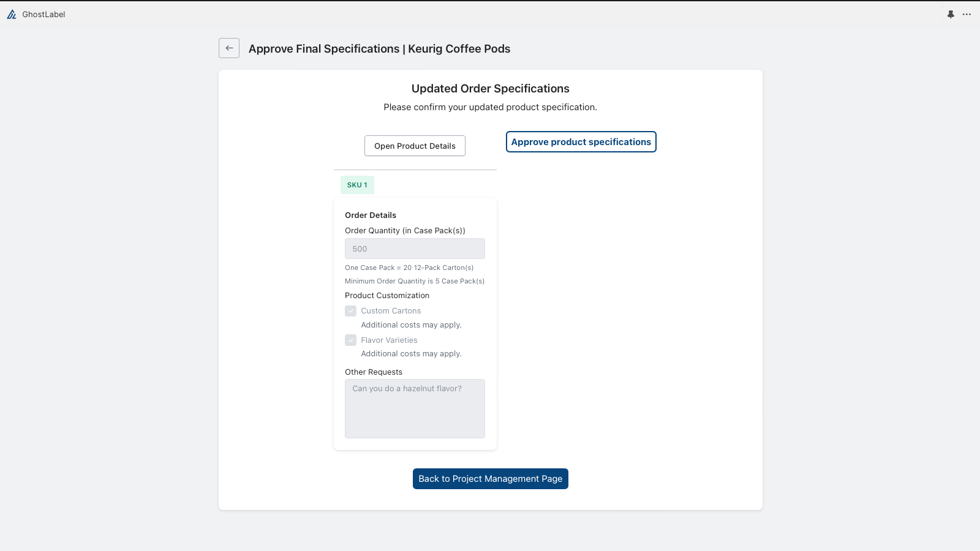The image size is (980, 551).
Task: Open the three-dots more options menu
Action: point(967,14)
